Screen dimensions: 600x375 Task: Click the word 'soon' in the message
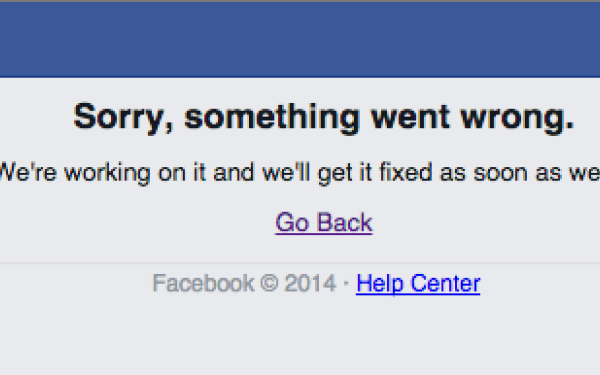[500, 174]
